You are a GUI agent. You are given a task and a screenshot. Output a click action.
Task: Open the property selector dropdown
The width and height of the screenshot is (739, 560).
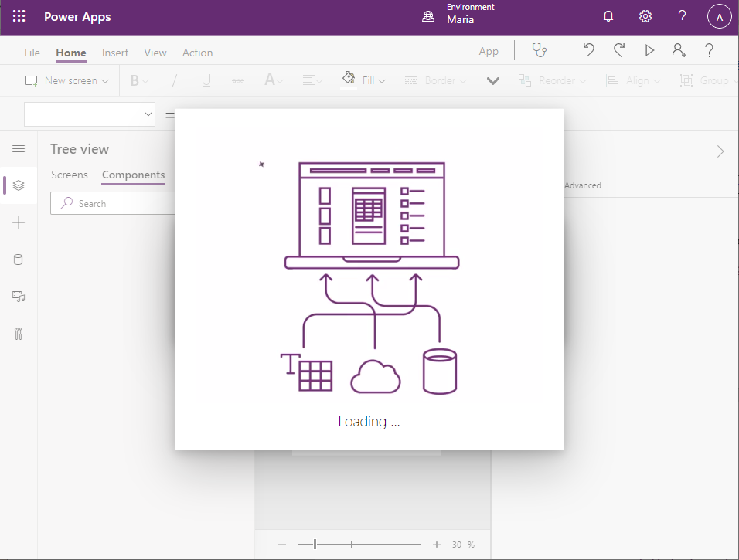[x=90, y=114]
